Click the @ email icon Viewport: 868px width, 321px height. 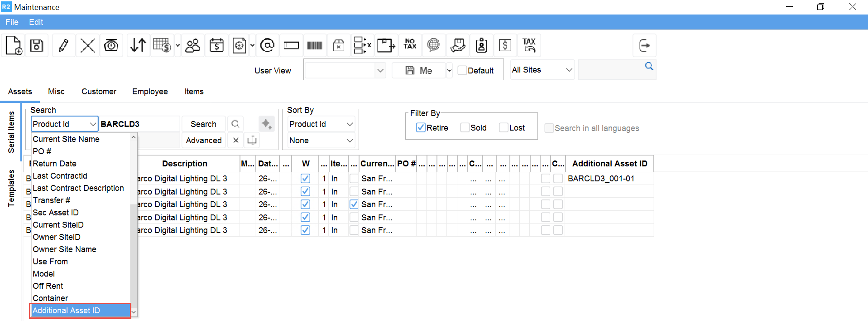point(268,45)
